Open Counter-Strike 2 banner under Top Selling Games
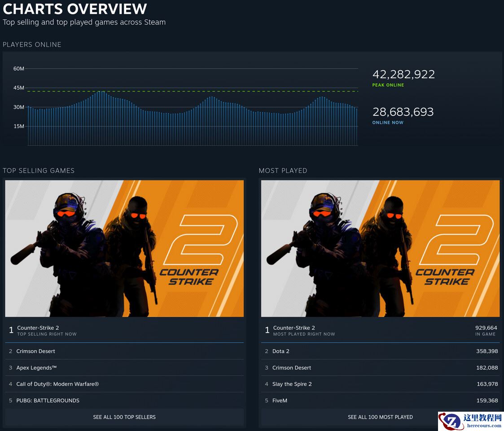Screen dimensions: 504x431 tap(124, 248)
